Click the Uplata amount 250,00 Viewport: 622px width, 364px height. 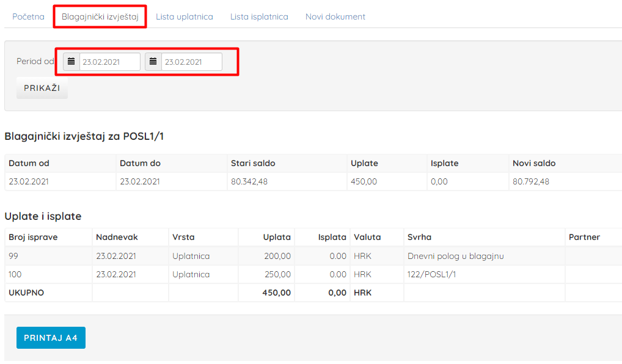click(x=277, y=274)
